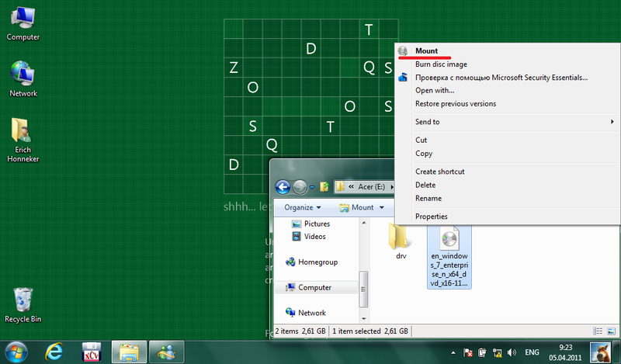Click the power plug tray icon
This screenshot has height=364, width=621.
point(482,352)
